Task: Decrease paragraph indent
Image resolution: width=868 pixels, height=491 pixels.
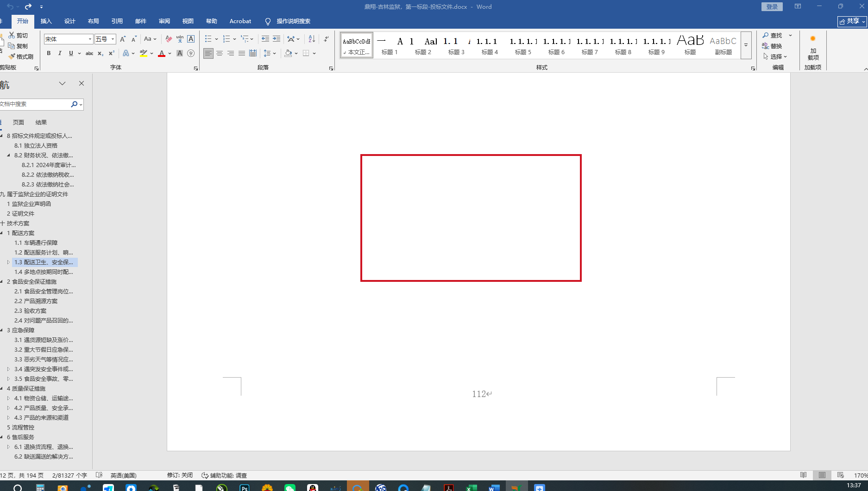Action: [265, 39]
